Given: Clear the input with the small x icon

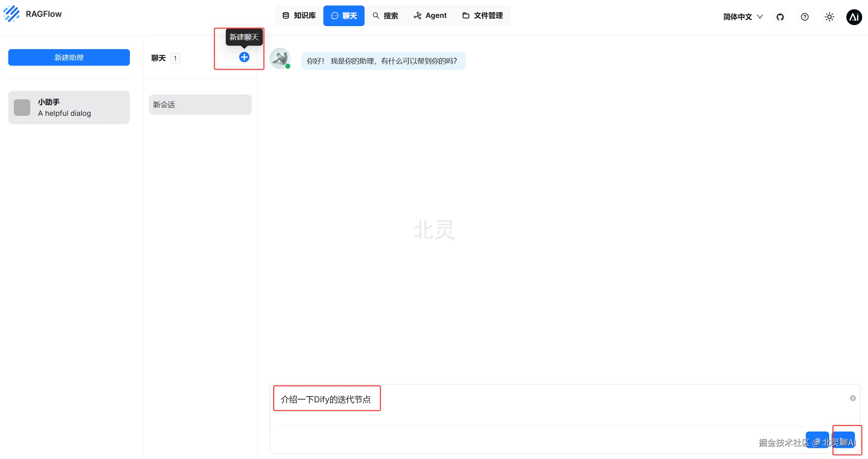Looking at the screenshot, I should pyautogui.click(x=853, y=398).
